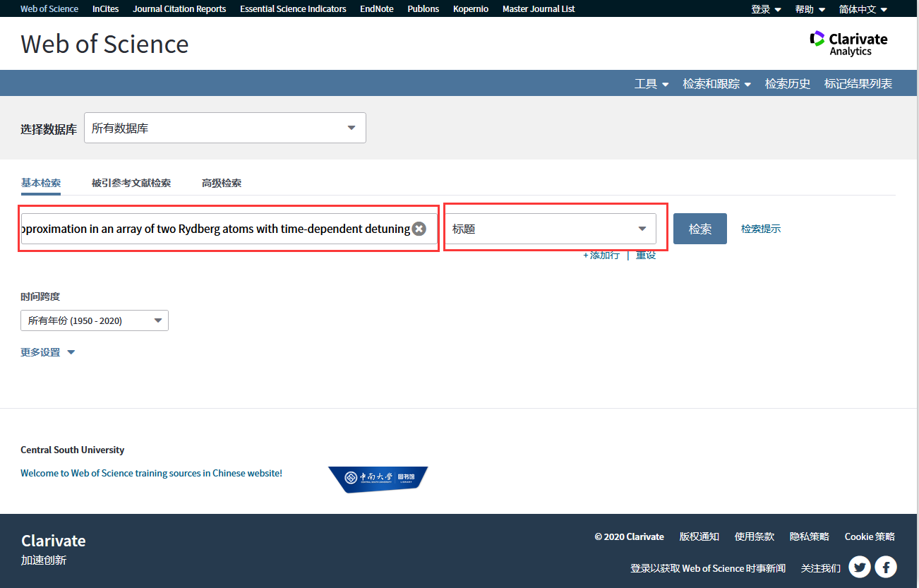Click the 检索 search button
Image resolution: width=919 pixels, height=588 pixels.
(x=700, y=229)
